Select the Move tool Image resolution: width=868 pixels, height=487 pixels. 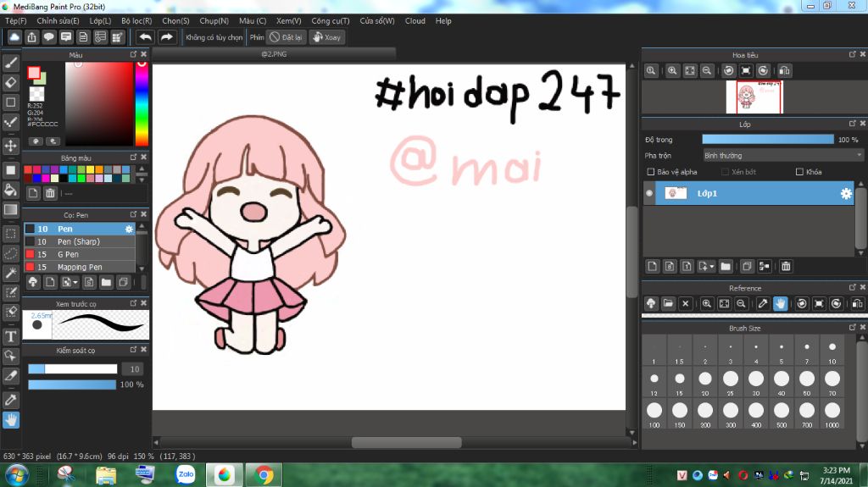tap(10, 146)
